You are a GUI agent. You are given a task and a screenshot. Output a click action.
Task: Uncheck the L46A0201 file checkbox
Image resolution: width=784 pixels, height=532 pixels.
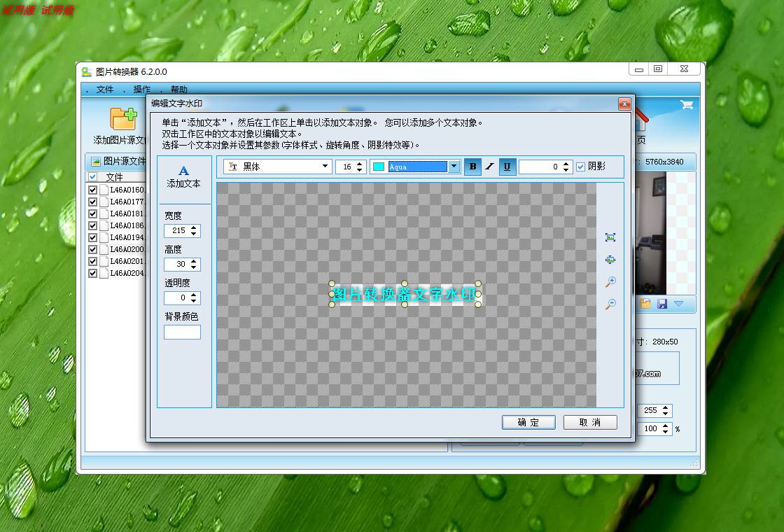92,262
